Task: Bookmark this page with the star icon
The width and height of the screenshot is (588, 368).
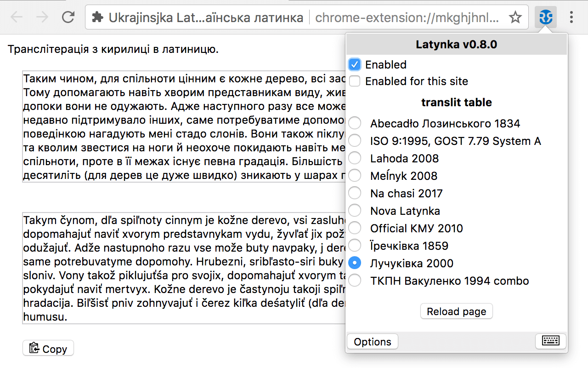Action: click(515, 17)
